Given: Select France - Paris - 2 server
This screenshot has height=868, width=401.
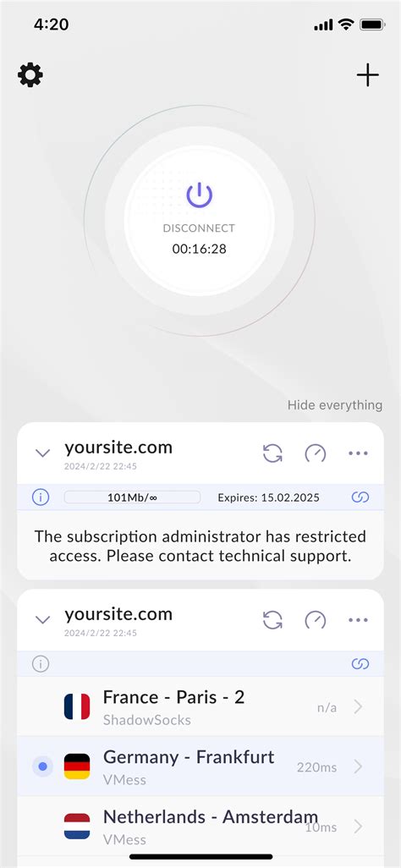Looking at the screenshot, I should pos(200,706).
